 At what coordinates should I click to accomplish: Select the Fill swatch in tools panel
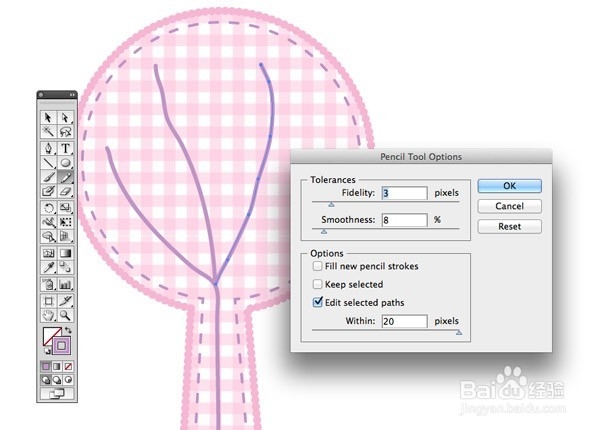[49, 336]
